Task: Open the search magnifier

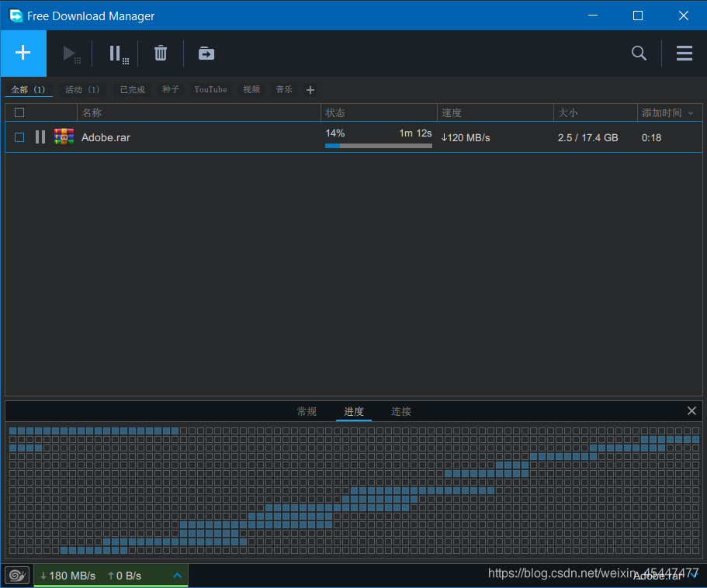Action: click(639, 54)
